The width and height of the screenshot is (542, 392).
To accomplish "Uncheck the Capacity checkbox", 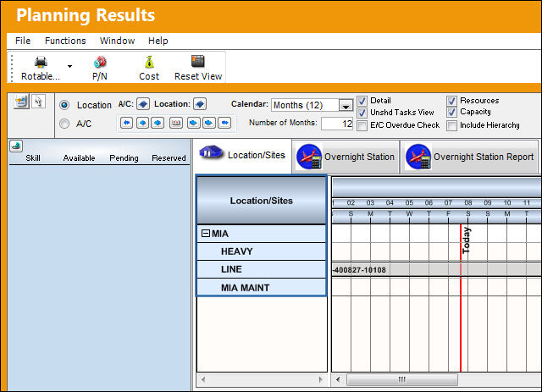I will [x=451, y=113].
